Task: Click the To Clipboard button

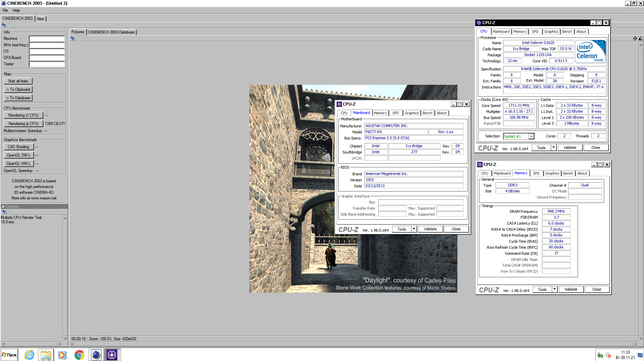Action: (x=18, y=89)
